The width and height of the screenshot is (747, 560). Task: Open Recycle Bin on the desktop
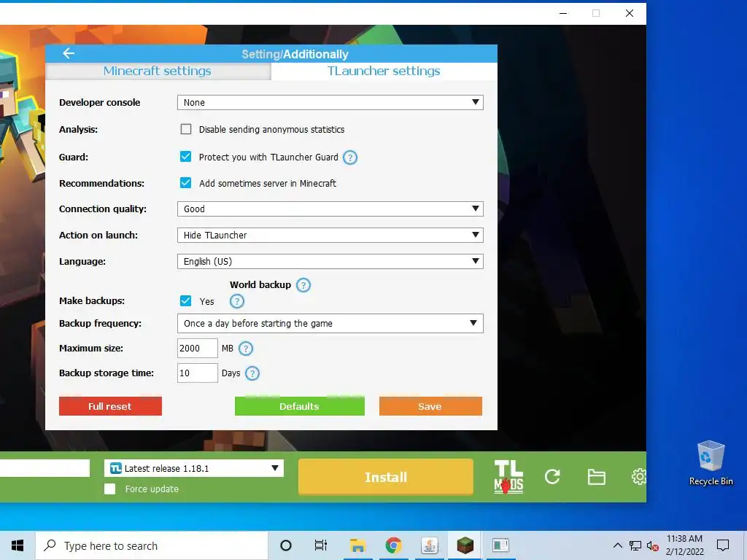(x=711, y=463)
